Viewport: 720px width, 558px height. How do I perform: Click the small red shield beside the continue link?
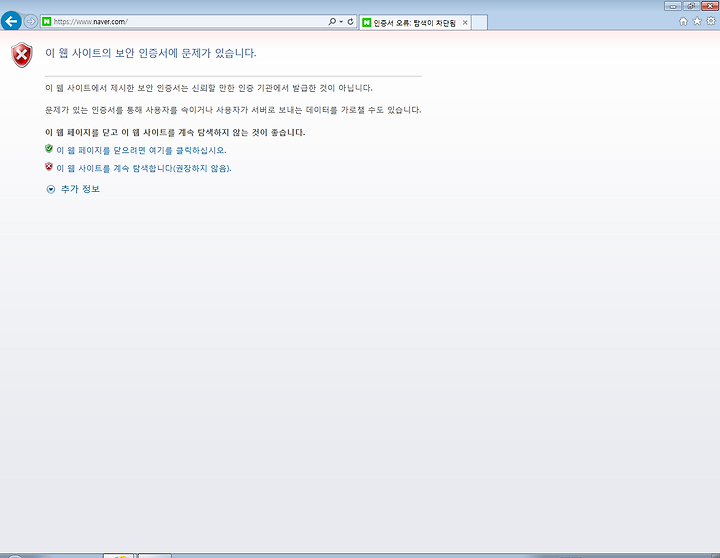(49, 166)
